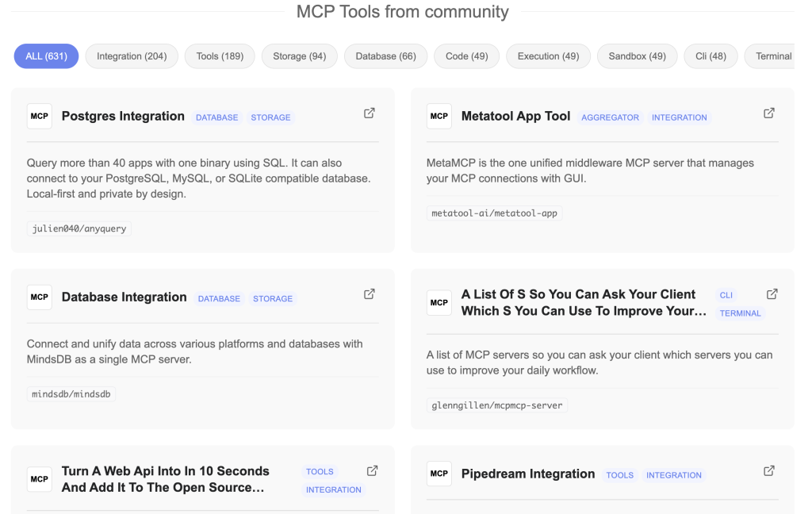812x514 pixels.
Task: Open external link for Postgres Integration
Action: point(370,113)
